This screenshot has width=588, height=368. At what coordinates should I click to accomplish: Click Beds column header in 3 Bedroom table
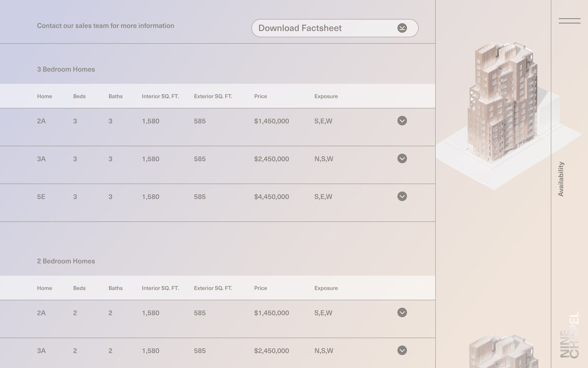point(79,96)
